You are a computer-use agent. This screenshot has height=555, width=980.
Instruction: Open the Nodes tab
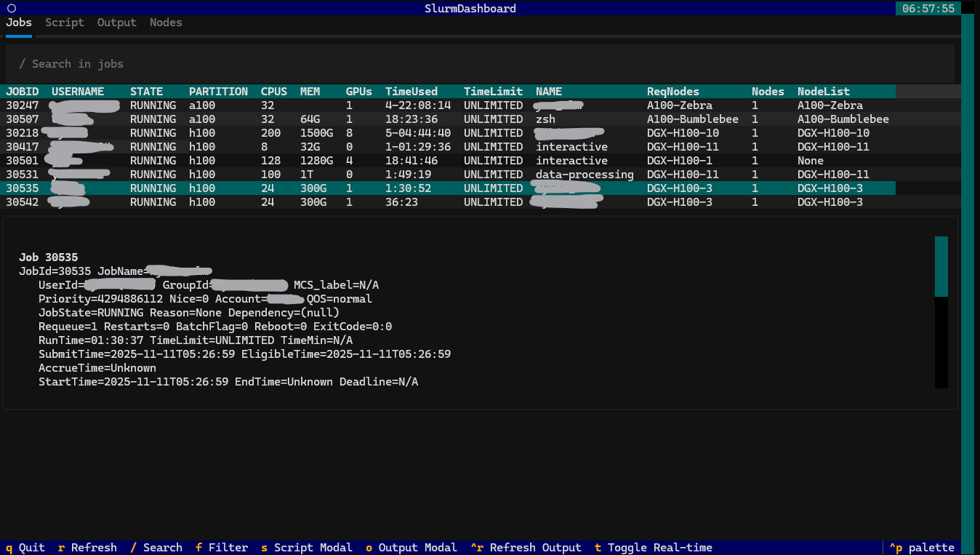tap(166, 23)
